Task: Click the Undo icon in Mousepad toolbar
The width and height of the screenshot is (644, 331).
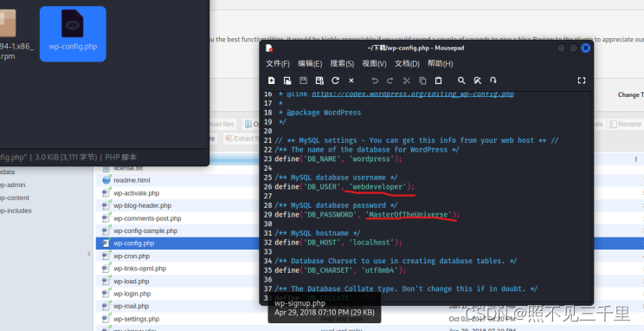Action: (x=375, y=81)
